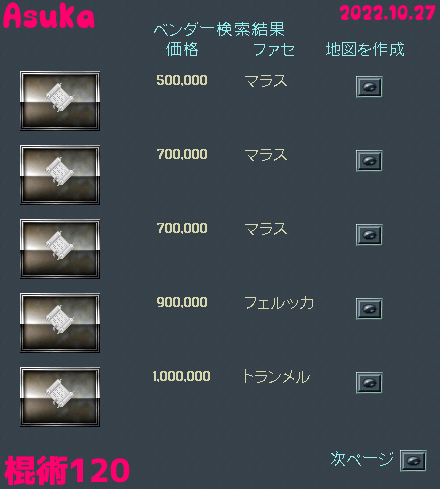Click the 地図を作成 column header

(365, 49)
